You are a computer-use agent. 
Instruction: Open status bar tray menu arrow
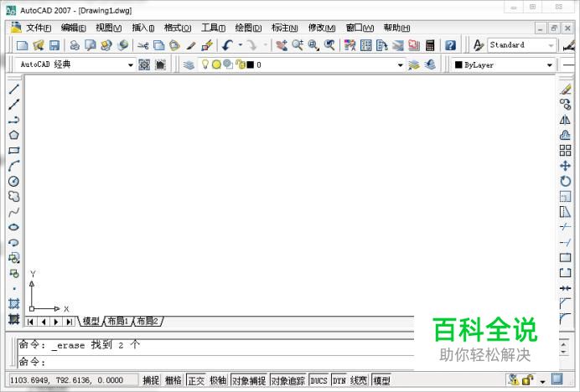542,381
